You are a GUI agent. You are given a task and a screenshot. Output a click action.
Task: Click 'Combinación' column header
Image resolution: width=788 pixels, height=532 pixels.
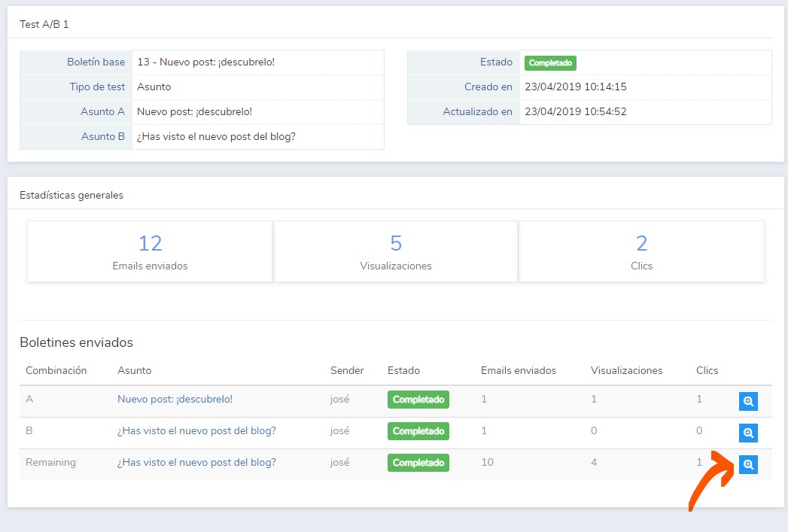56,370
